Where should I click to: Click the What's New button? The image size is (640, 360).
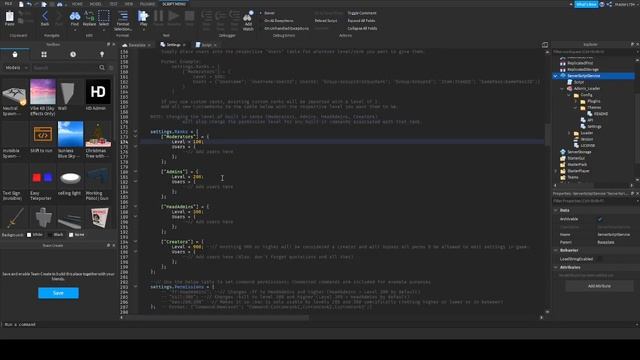point(586,4)
